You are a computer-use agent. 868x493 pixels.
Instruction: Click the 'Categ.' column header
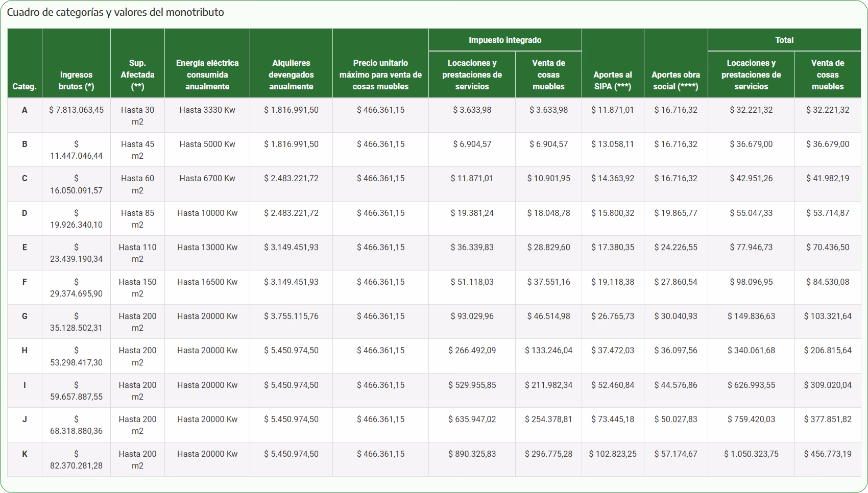pos(25,86)
